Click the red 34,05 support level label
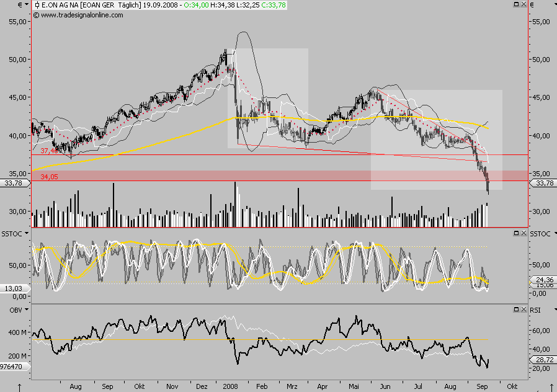 (49, 177)
